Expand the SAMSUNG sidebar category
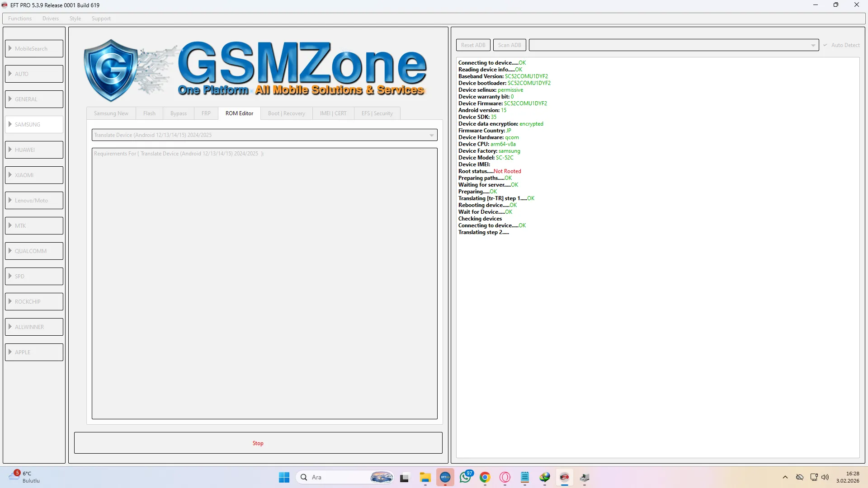The image size is (868, 488). [x=34, y=124]
